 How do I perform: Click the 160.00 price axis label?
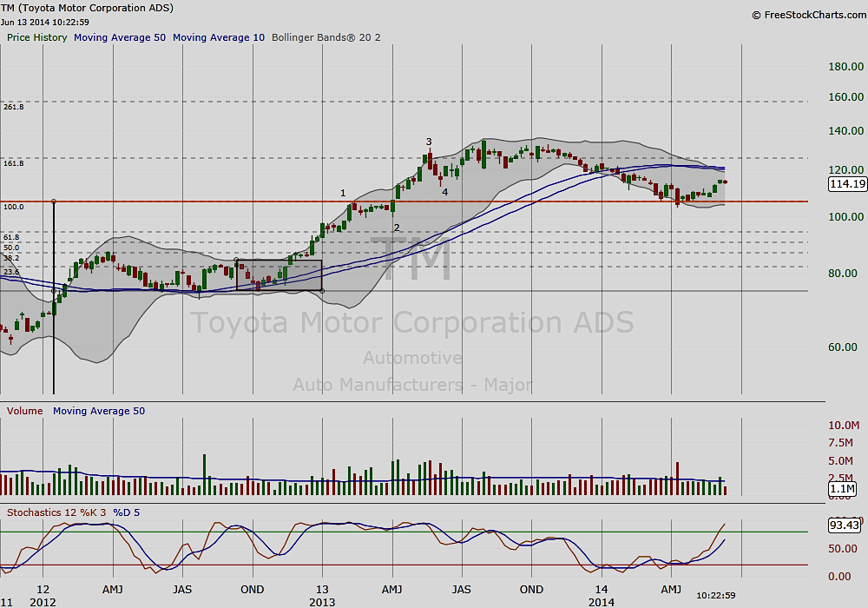coord(845,97)
